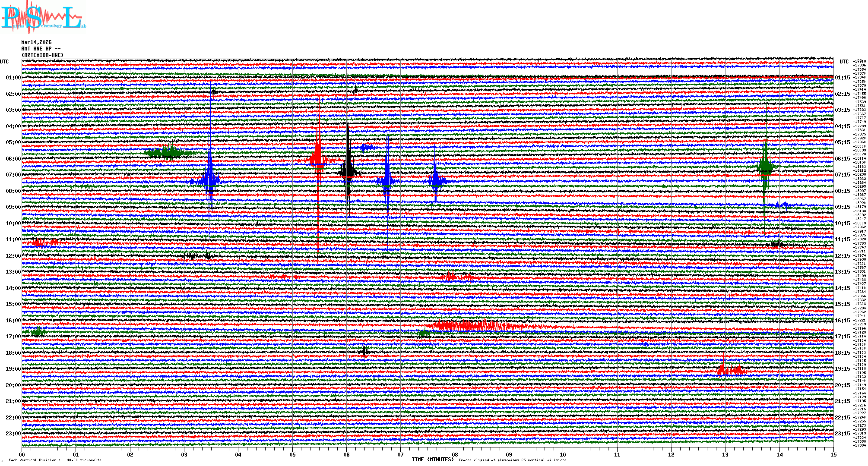Image resolution: width=868 pixels, height=466 pixels.
Task: Click the tall green spike near minute 14
Action: pos(765,166)
